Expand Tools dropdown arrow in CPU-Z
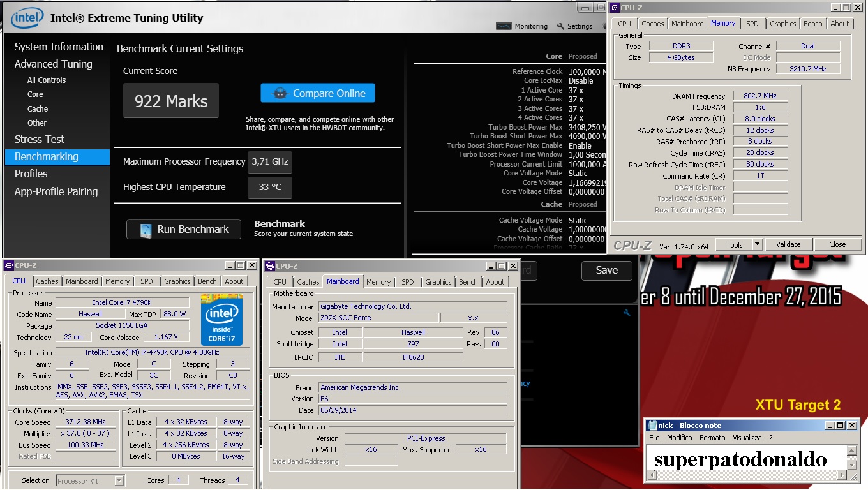The height and width of the screenshot is (490, 868). tap(757, 244)
